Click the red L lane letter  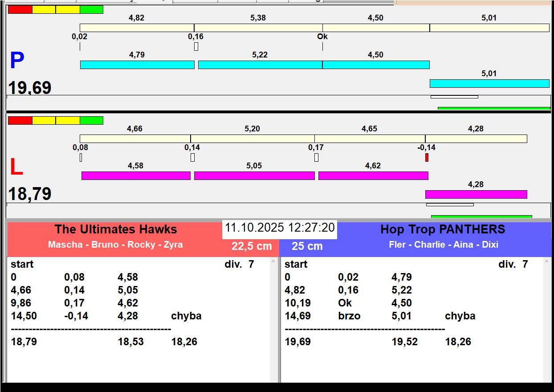(16, 167)
